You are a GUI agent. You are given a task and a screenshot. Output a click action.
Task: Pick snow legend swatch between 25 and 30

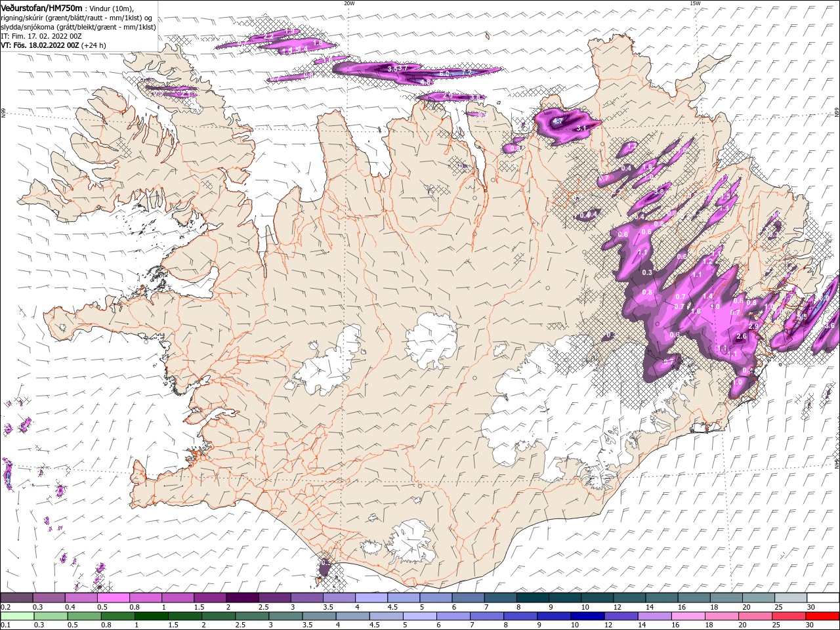click(791, 598)
